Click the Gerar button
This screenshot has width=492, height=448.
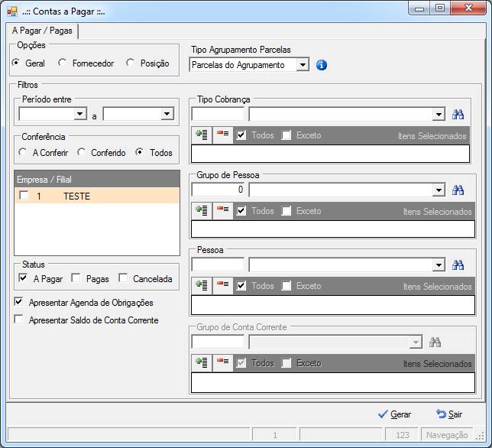tap(394, 414)
